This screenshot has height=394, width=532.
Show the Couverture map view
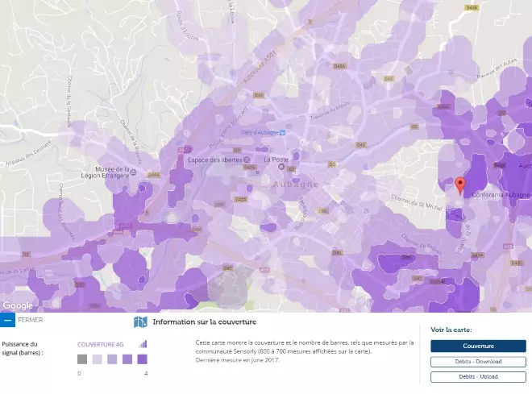478,346
